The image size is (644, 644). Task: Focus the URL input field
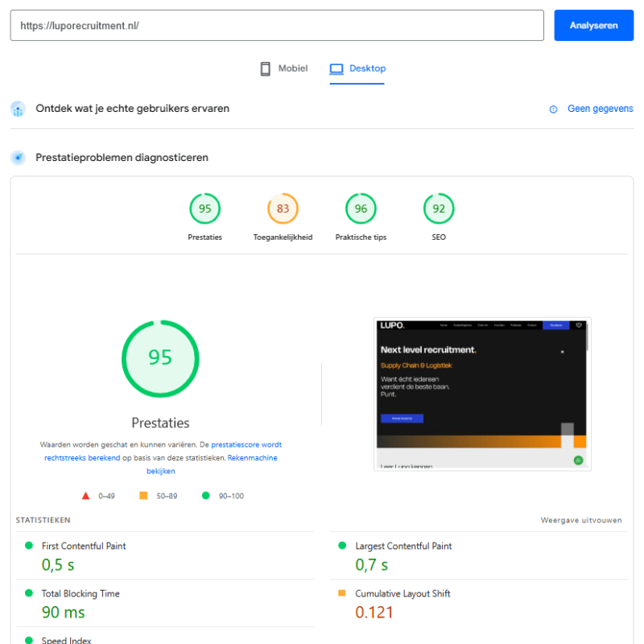(x=277, y=26)
